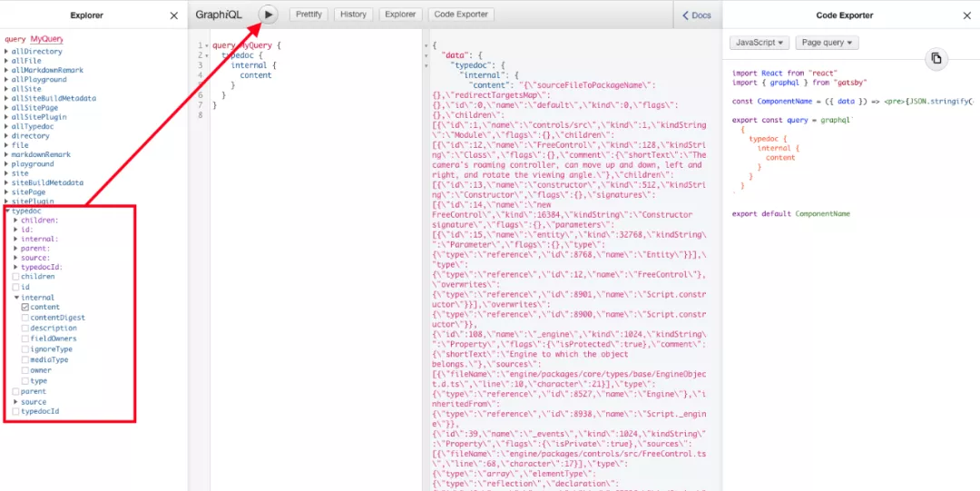Expand the allTypedoc node
The height and width of the screenshot is (491, 980).
coord(7,126)
